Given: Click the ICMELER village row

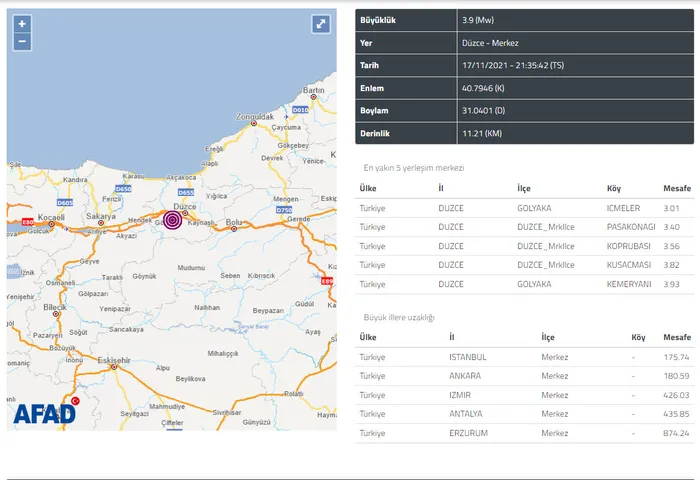Looking at the screenshot, I should click(526, 208).
